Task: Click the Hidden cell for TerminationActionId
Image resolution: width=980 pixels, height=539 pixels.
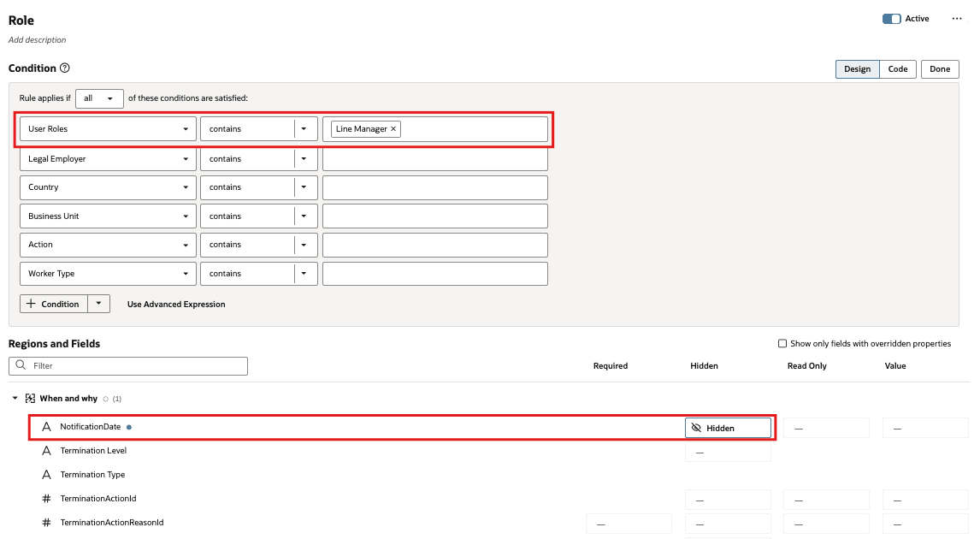Action: (728, 500)
